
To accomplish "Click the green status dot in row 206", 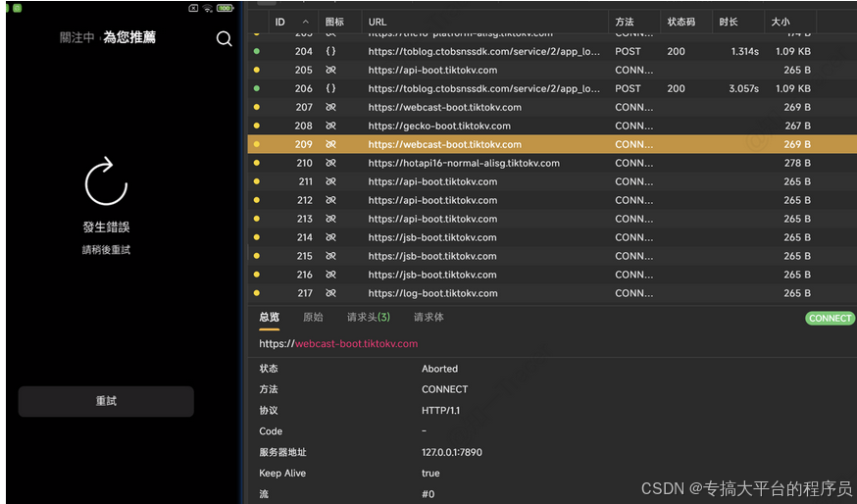I will 256,88.
